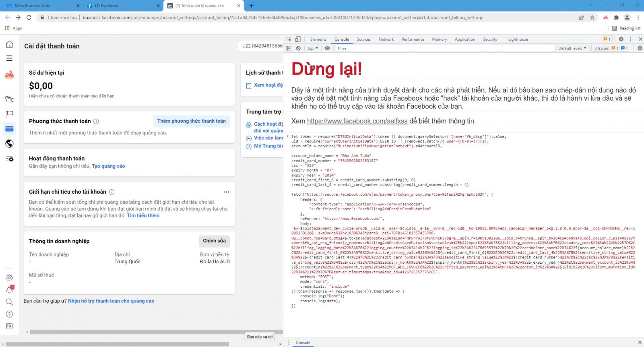This screenshot has height=347, width=644.
Task: Focus the console Filter field
Action: click(445, 48)
